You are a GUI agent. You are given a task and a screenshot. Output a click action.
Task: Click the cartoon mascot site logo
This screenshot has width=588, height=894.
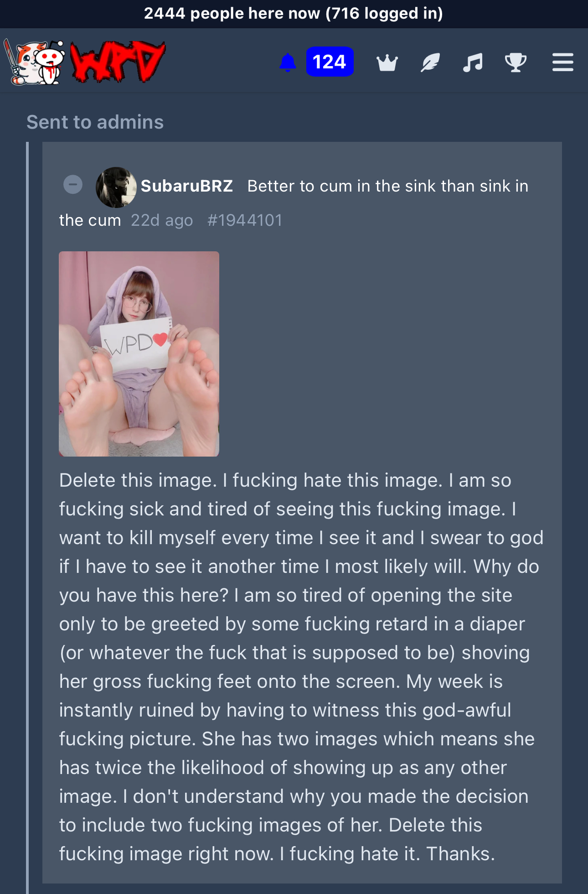(35, 62)
